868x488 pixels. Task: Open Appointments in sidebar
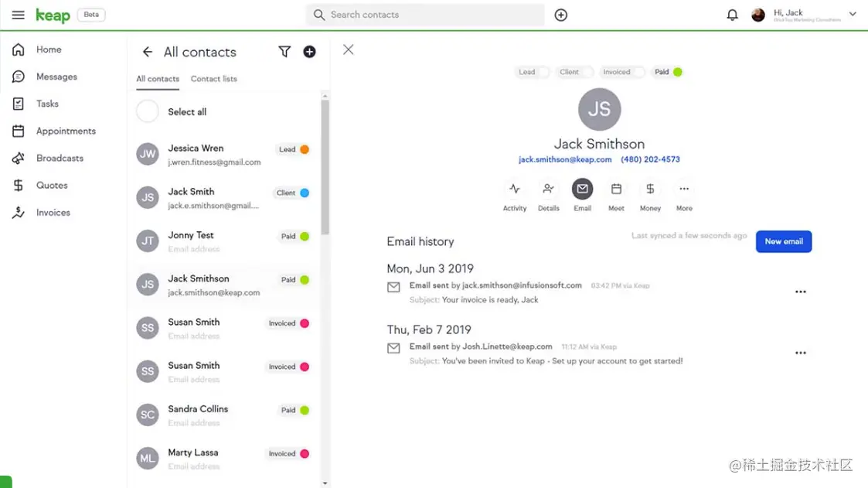[66, 131]
